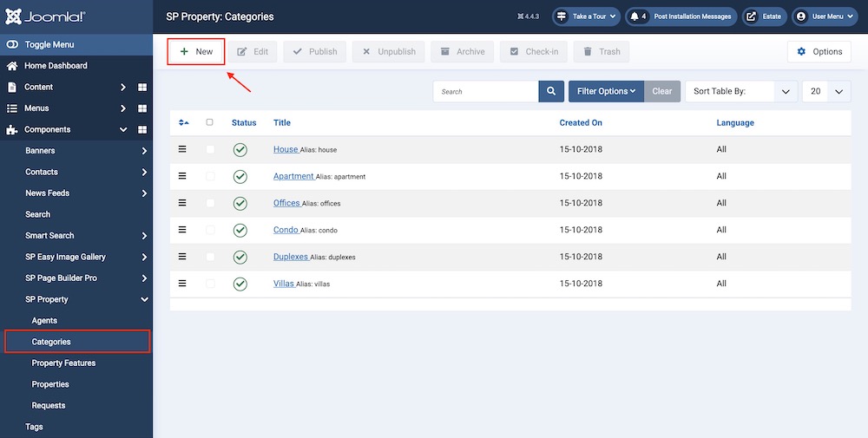Click the New button in toolbar

[x=196, y=52]
